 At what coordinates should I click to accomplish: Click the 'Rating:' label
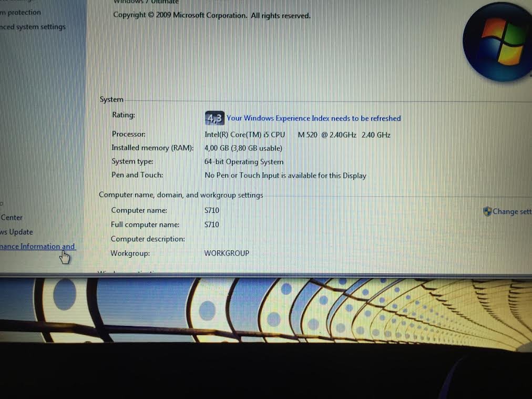124,115
